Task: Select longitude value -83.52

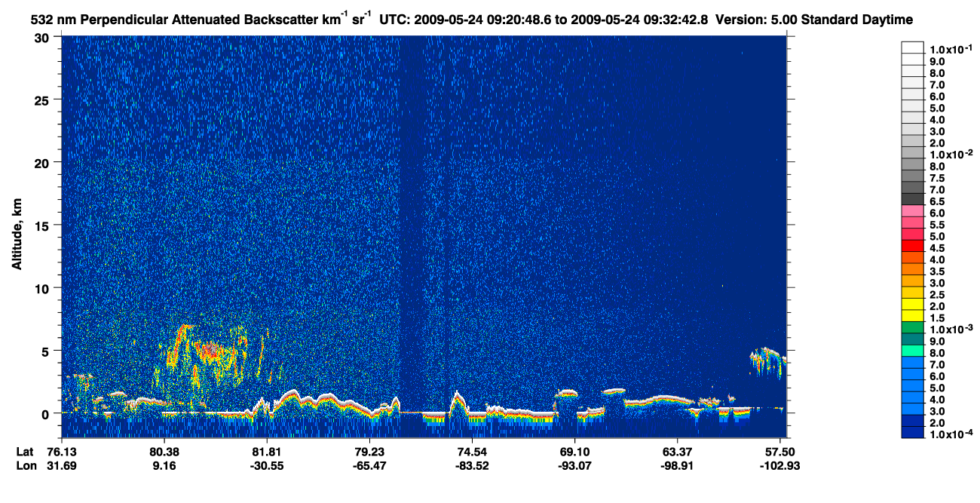Action: (x=472, y=465)
